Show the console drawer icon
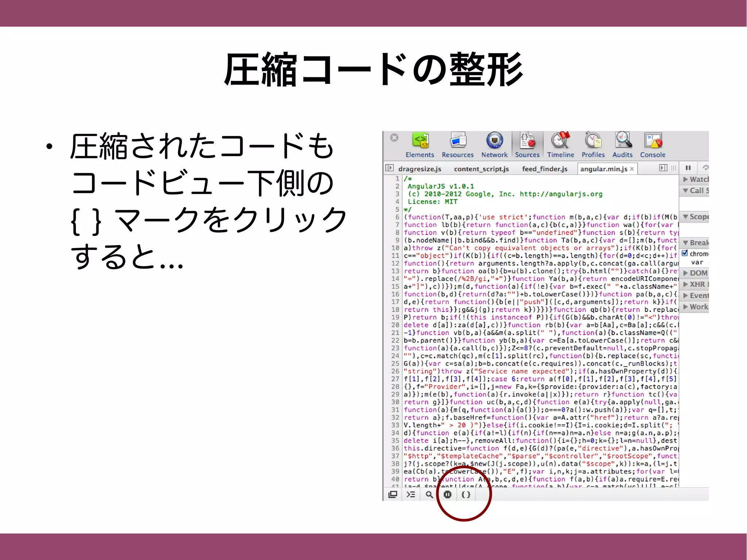This screenshot has height=560, width=747. coord(411,495)
